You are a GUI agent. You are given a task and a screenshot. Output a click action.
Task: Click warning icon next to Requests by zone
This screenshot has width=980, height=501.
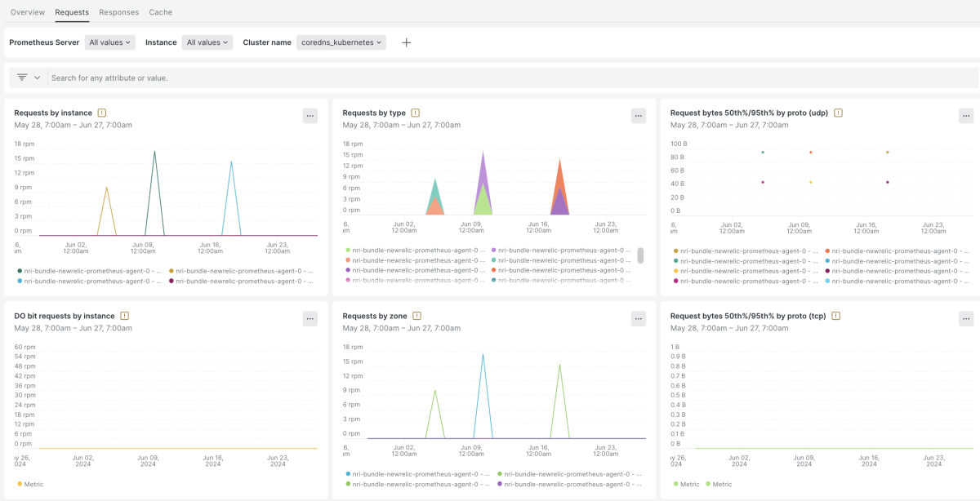click(x=416, y=316)
